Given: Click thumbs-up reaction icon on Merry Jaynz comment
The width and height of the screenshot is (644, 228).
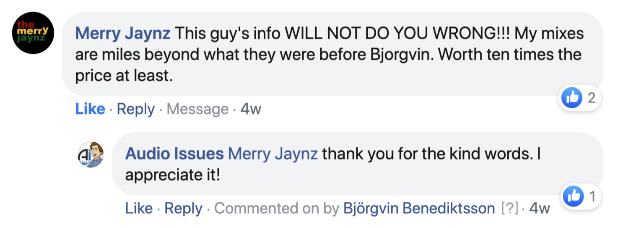Looking at the screenshot, I should 572,98.
